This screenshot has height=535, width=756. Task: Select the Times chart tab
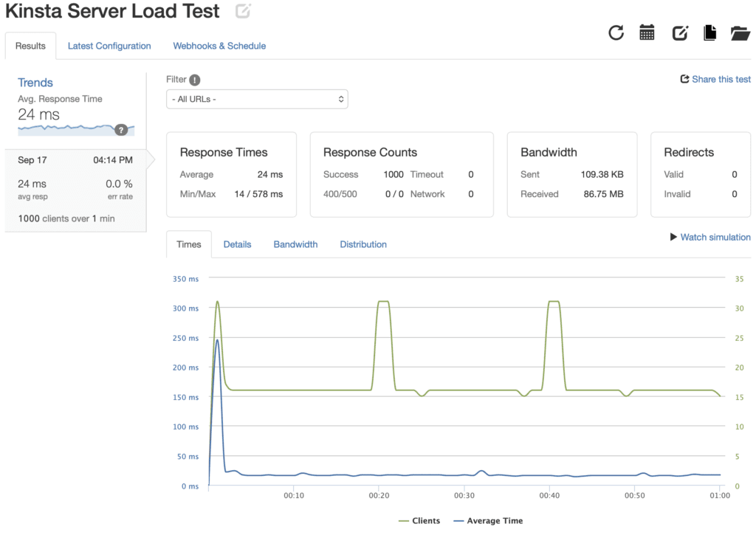coord(188,244)
